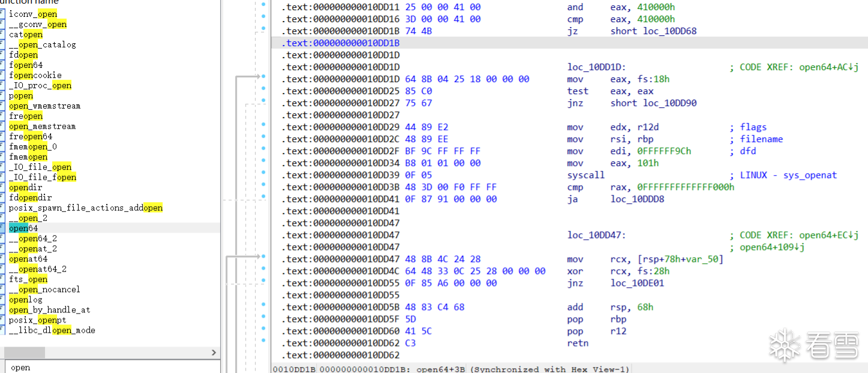Click the 'test eax, eax' instruction

coord(611,91)
